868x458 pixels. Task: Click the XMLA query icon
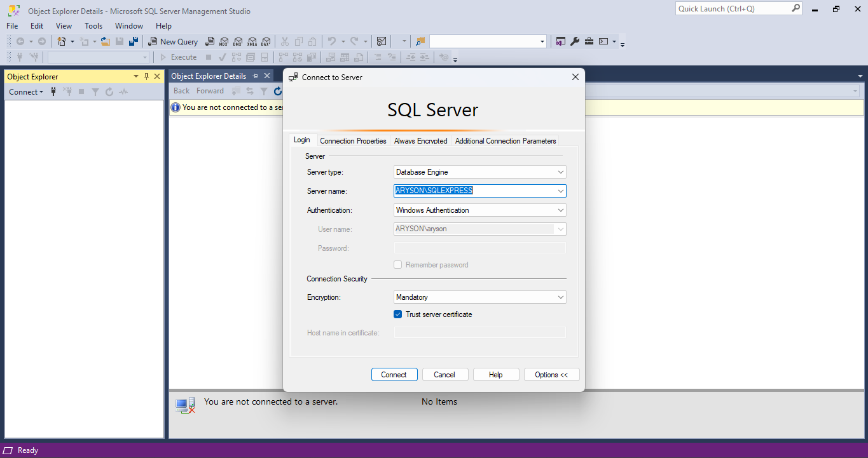tap(252, 41)
